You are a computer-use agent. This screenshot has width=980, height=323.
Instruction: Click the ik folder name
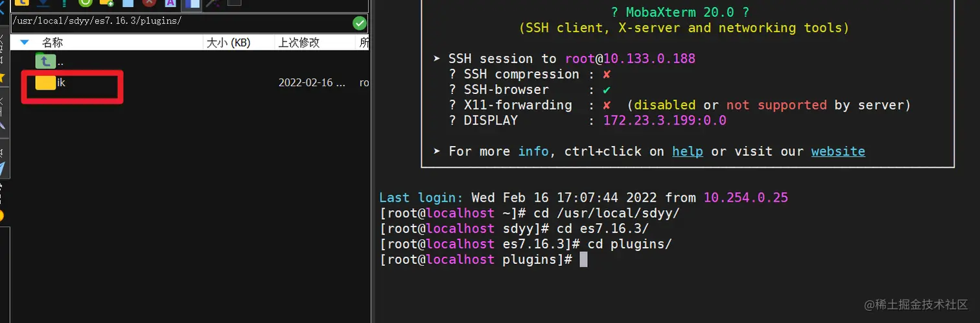coord(62,82)
